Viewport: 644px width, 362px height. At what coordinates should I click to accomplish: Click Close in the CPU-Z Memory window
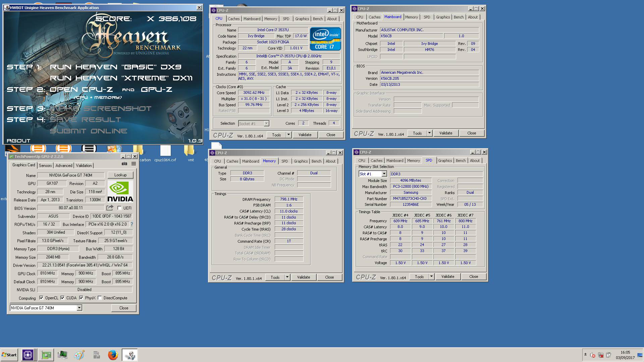[329, 277]
